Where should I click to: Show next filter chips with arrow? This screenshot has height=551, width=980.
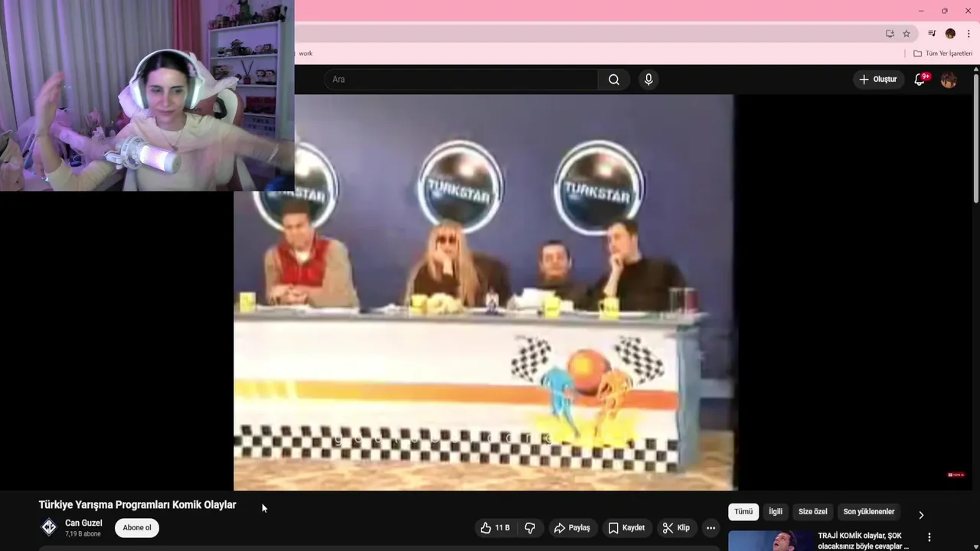pyautogui.click(x=921, y=515)
